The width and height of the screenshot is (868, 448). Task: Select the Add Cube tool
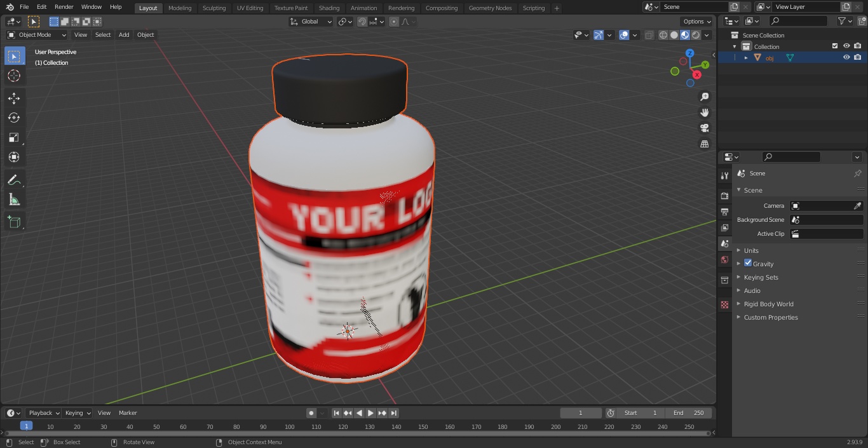pos(14,222)
